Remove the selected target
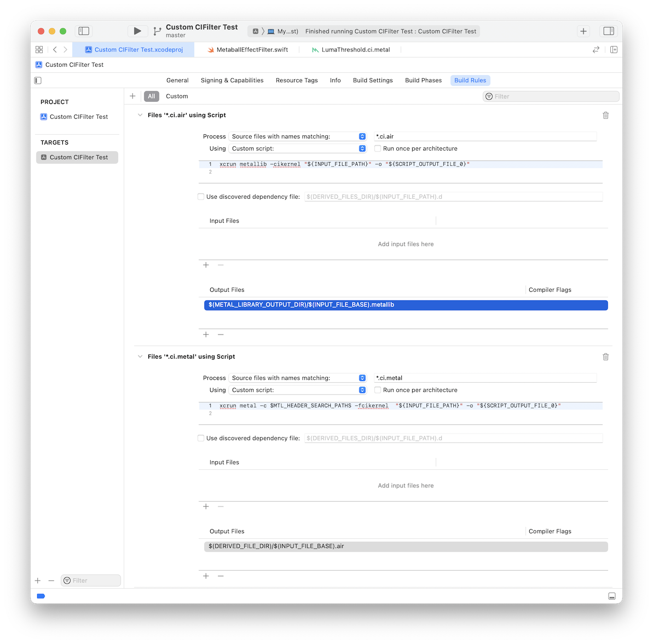653x644 pixels. click(51, 580)
